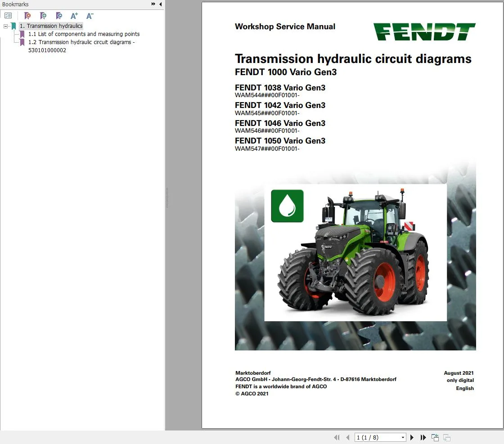The image size is (504, 444).
Task: Expand the Bookmarks panel options arrows
Action: 153,4
